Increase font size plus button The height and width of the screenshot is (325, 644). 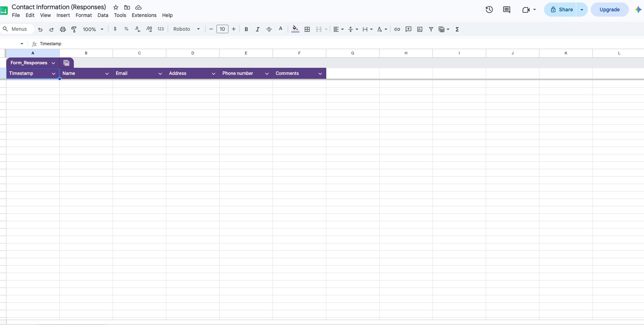(234, 29)
